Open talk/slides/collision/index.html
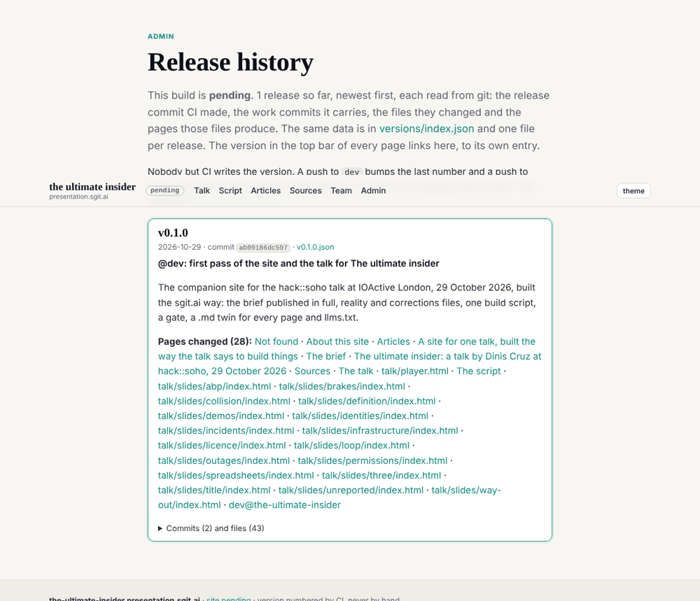Screen dimensions: 700x601 tap(224, 401)
